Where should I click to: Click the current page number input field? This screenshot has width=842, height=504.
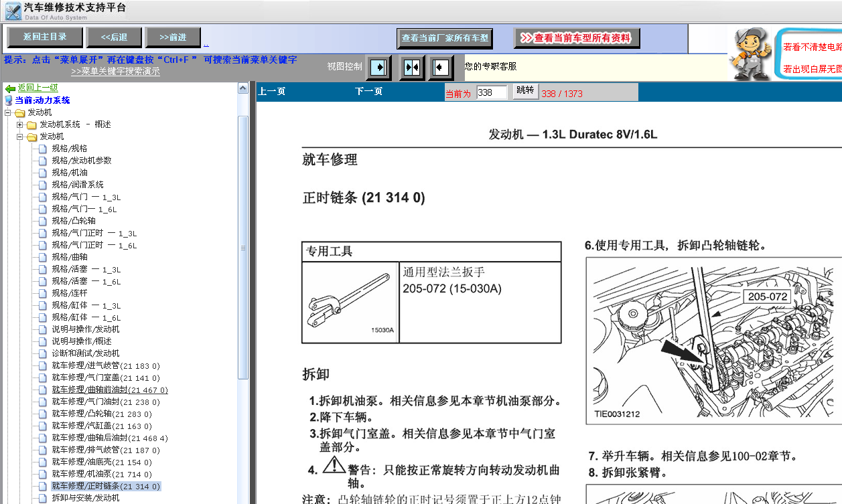(x=492, y=92)
